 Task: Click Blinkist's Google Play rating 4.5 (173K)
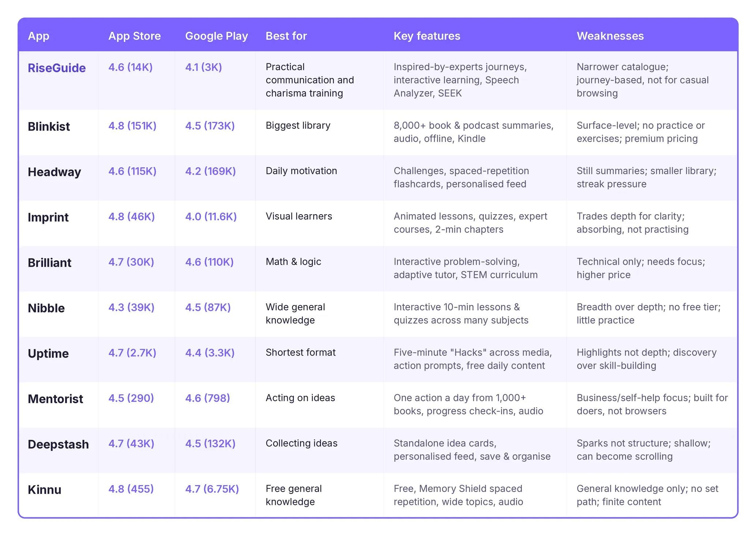[210, 126]
